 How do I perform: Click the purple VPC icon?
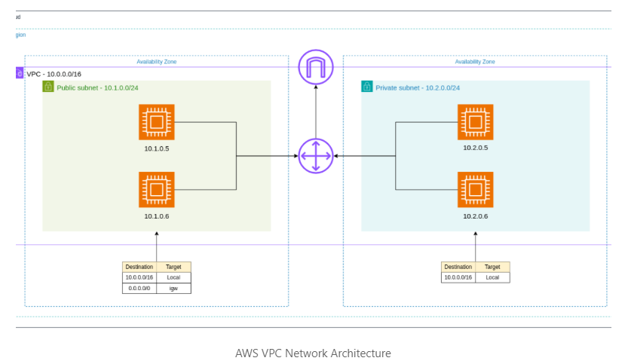[x=20, y=73]
